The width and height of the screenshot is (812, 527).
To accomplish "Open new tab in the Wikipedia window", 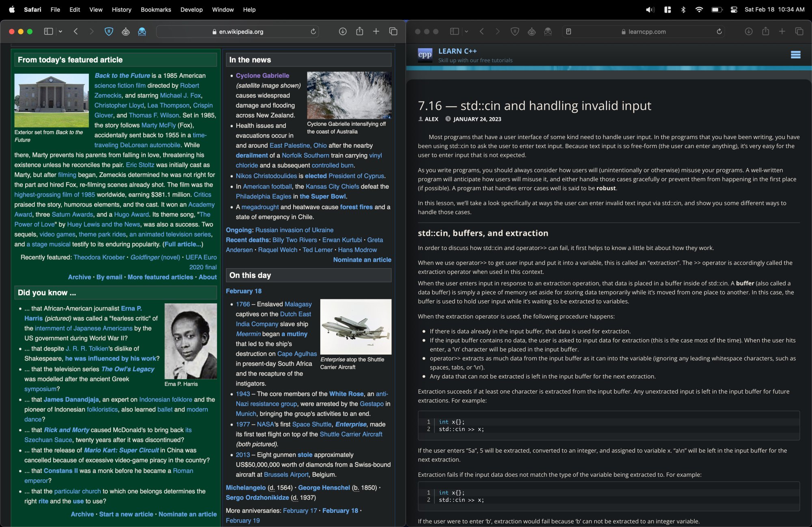I will tap(376, 31).
